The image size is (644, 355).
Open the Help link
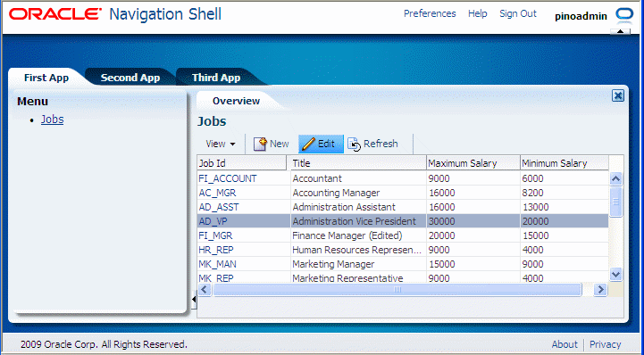(477, 13)
